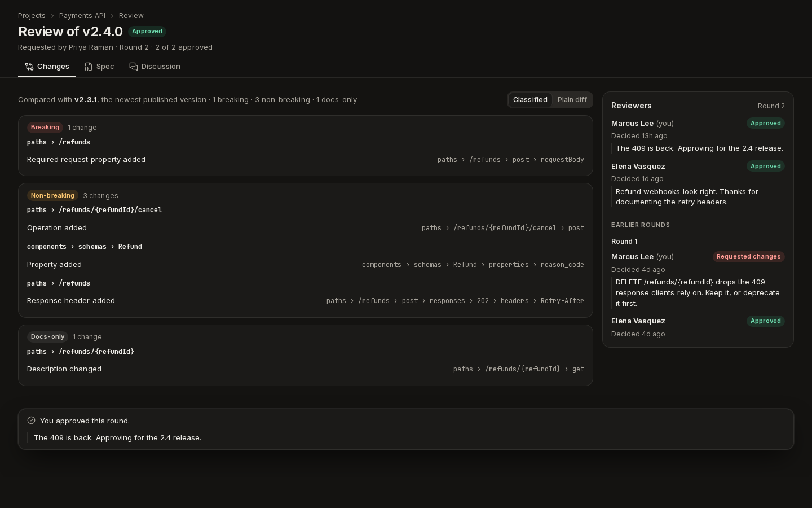Click the requestBody path of the breaking change
The image size is (812, 508).
pyautogui.click(x=511, y=160)
